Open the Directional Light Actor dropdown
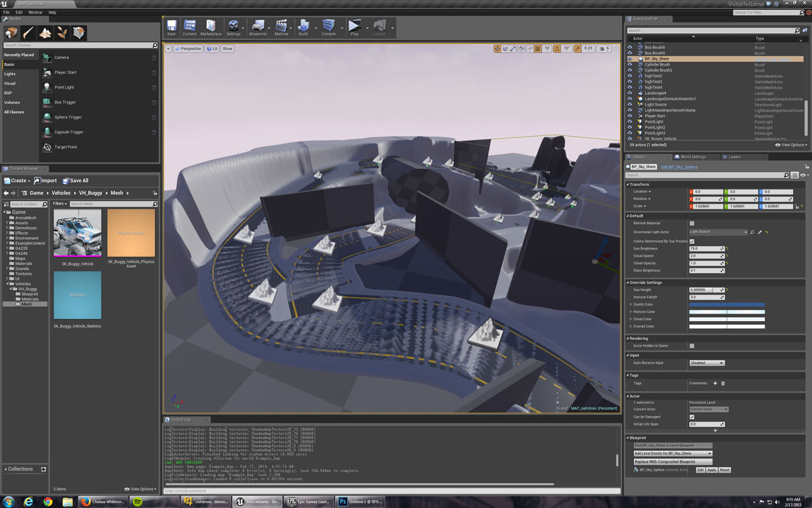The height and width of the screenshot is (508, 812). point(718,232)
